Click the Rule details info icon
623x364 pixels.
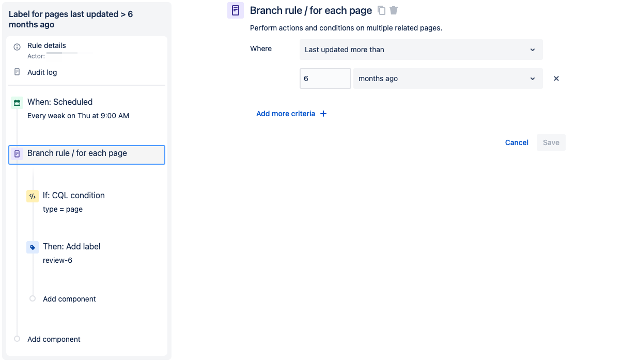tap(17, 46)
